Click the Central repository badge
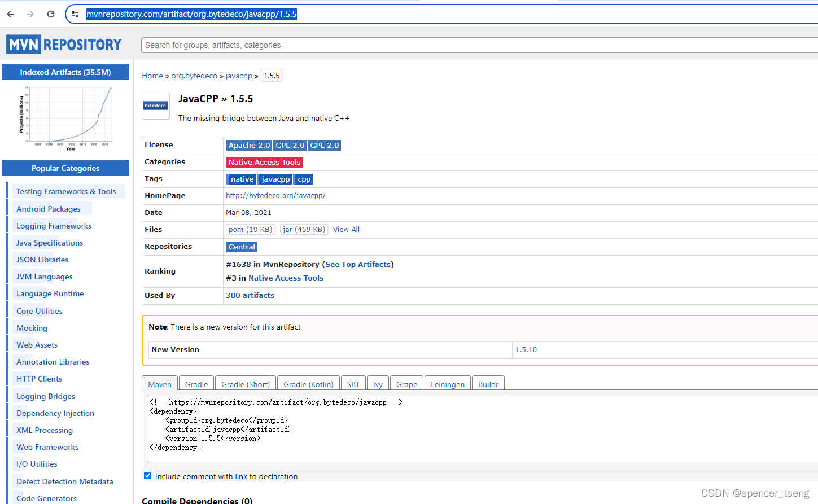The width and height of the screenshot is (818, 504). pos(242,247)
